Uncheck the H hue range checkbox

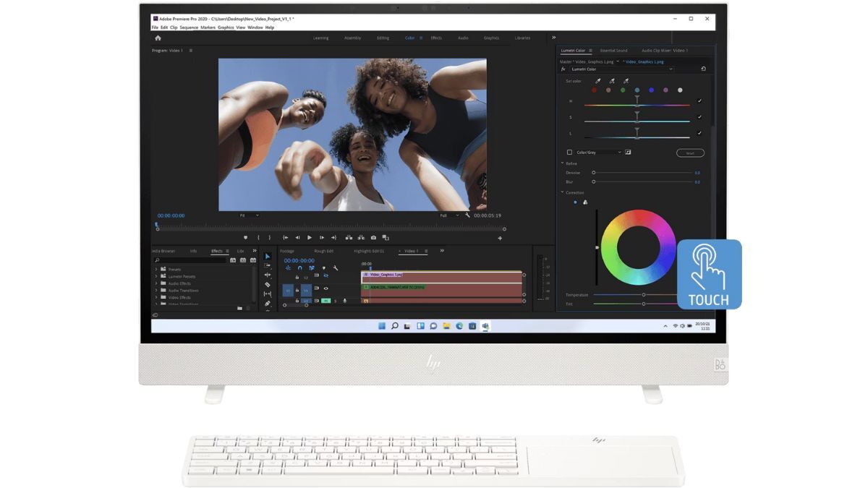click(x=699, y=101)
